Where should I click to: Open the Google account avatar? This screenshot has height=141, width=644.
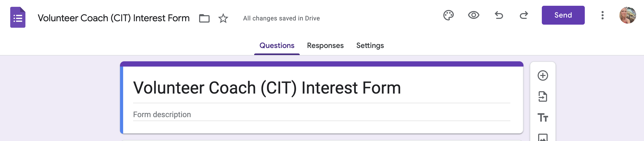tap(628, 15)
